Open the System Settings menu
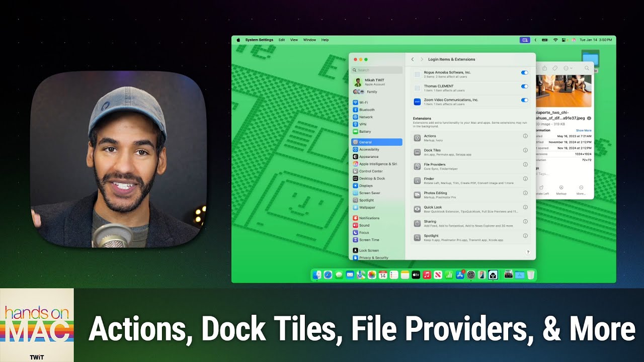The height and width of the screenshot is (362, 644). (x=259, y=40)
